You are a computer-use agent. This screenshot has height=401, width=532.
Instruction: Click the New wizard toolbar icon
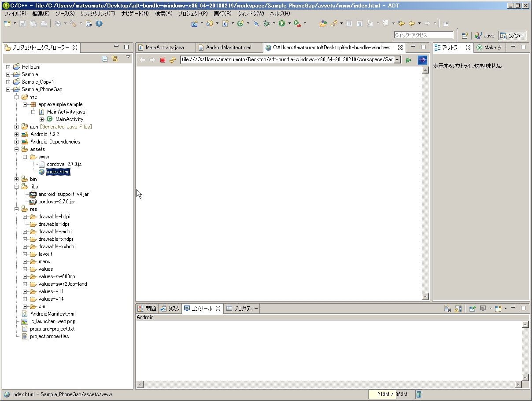[x=7, y=23]
